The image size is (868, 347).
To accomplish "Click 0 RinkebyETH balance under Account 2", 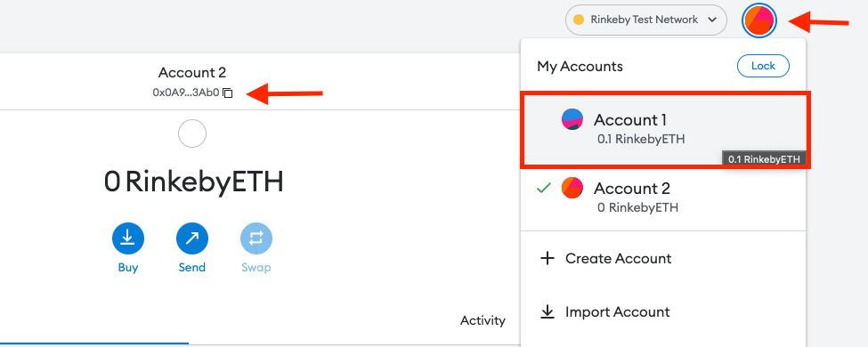I will click(x=637, y=208).
